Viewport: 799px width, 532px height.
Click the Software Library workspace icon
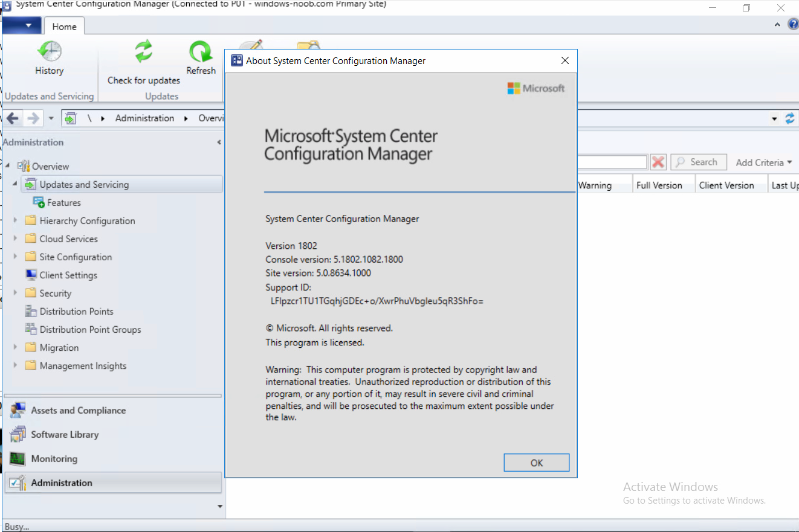pyautogui.click(x=18, y=434)
